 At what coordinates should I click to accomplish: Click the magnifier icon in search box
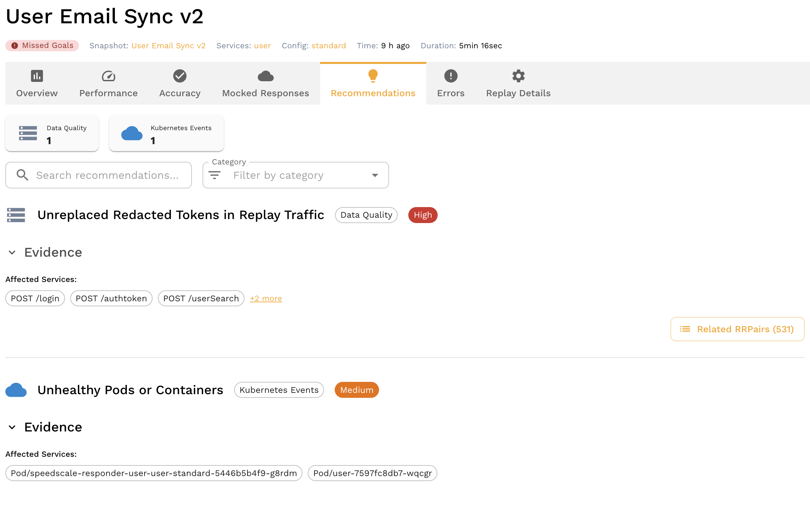(x=22, y=175)
